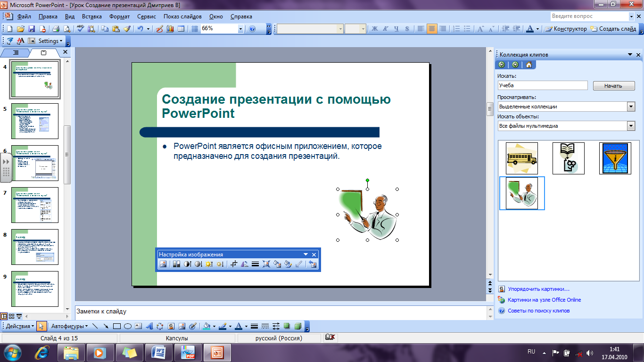Image resolution: width=644 pixels, height=362 pixels.
Task: Toggle text shadow S
Action: pos(407,29)
